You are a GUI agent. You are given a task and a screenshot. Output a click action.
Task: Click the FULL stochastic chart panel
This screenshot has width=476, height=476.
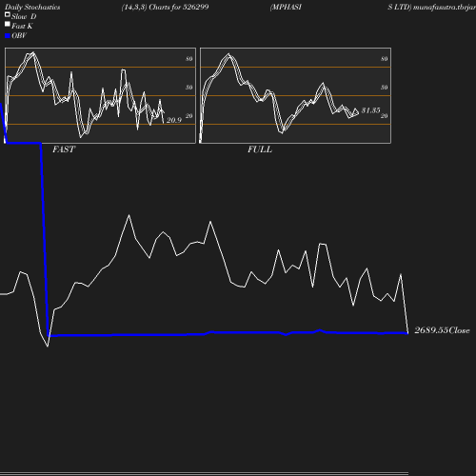[295, 95]
